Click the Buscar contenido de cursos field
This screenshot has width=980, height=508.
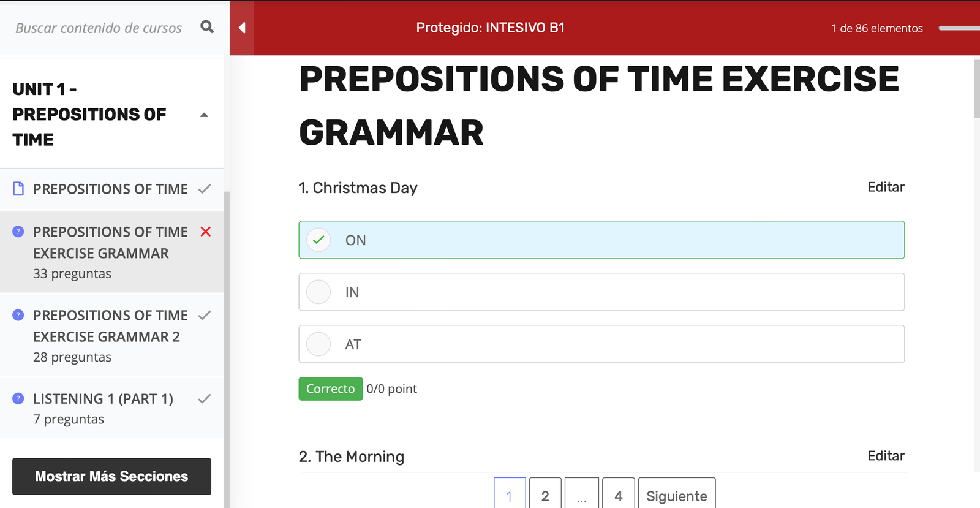tap(99, 28)
